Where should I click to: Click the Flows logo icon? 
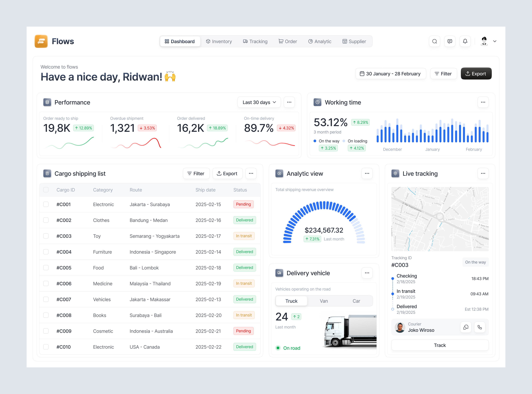[x=41, y=41]
